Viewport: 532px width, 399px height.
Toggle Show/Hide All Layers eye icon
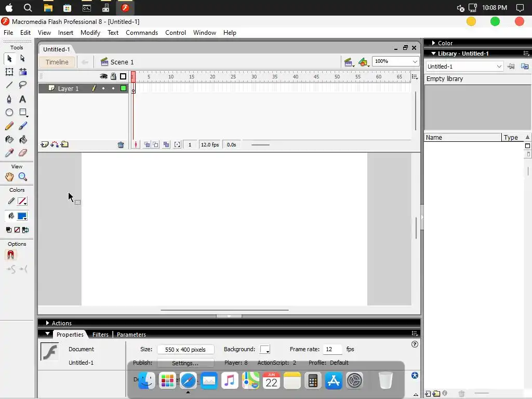tap(103, 76)
